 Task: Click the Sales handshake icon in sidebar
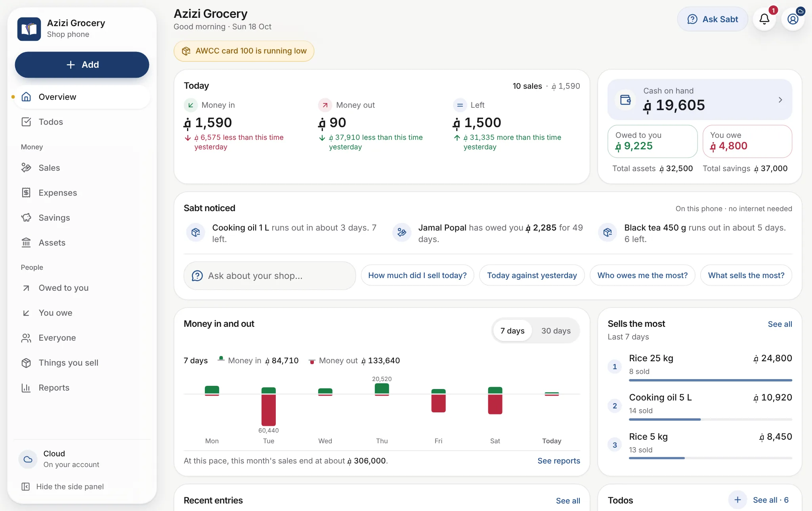point(26,168)
